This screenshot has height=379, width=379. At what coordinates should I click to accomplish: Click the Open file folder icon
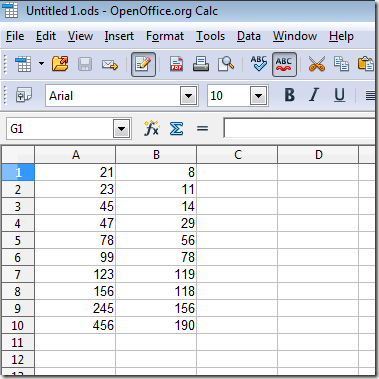[x=60, y=64]
